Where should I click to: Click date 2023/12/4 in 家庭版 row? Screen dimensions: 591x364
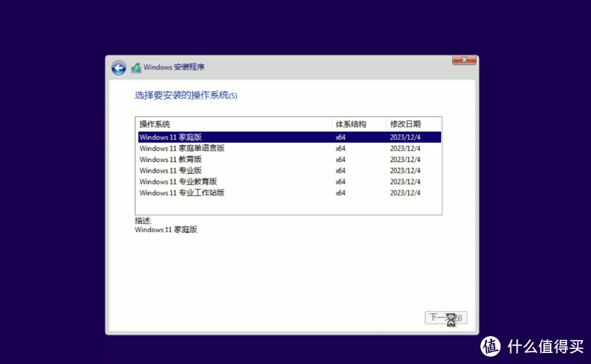[405, 137]
